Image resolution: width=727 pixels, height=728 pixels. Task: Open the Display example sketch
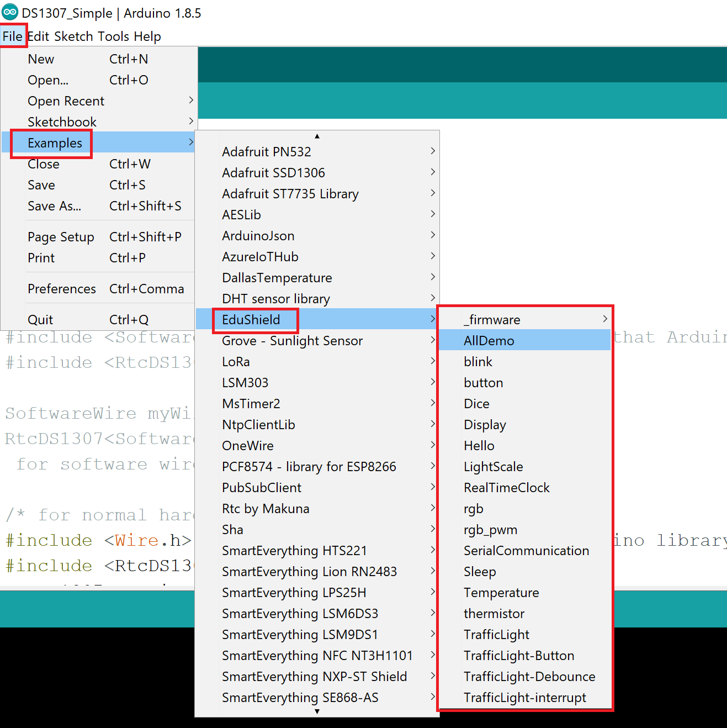click(525, 425)
